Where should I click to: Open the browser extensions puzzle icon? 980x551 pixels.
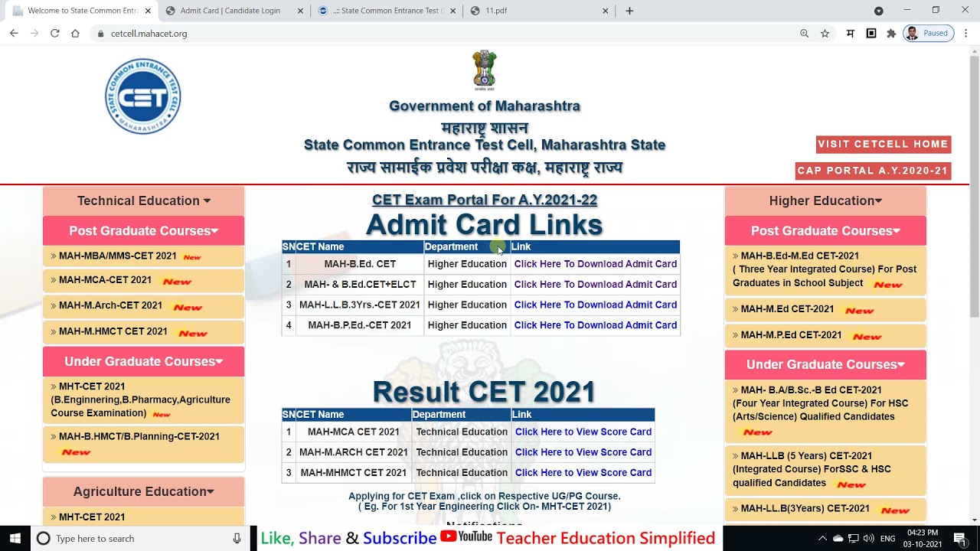coord(891,34)
